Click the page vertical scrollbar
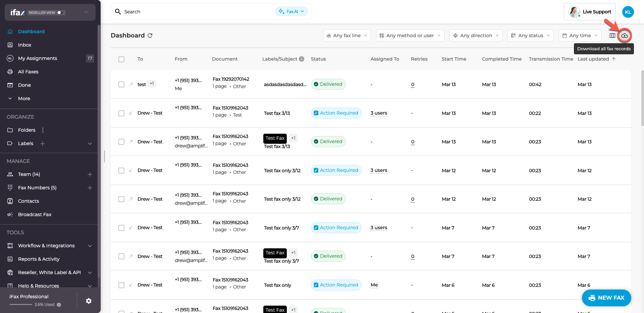The image size is (644, 313). pos(642,98)
